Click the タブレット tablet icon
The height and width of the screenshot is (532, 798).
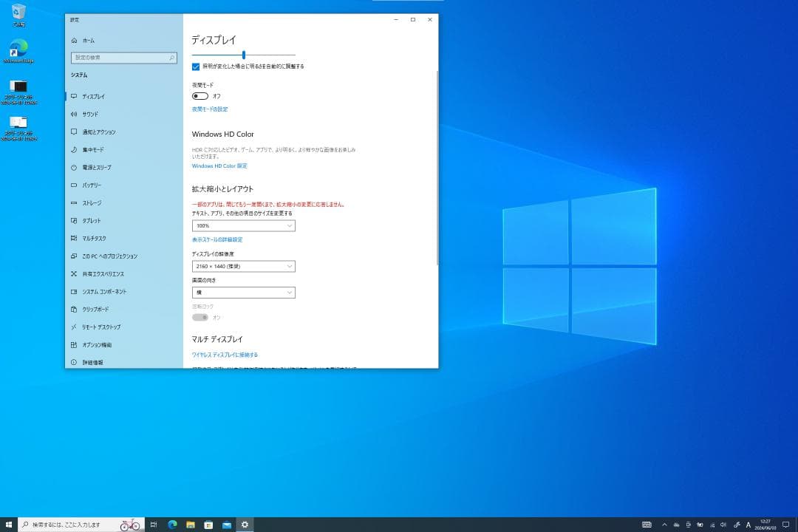pos(75,220)
